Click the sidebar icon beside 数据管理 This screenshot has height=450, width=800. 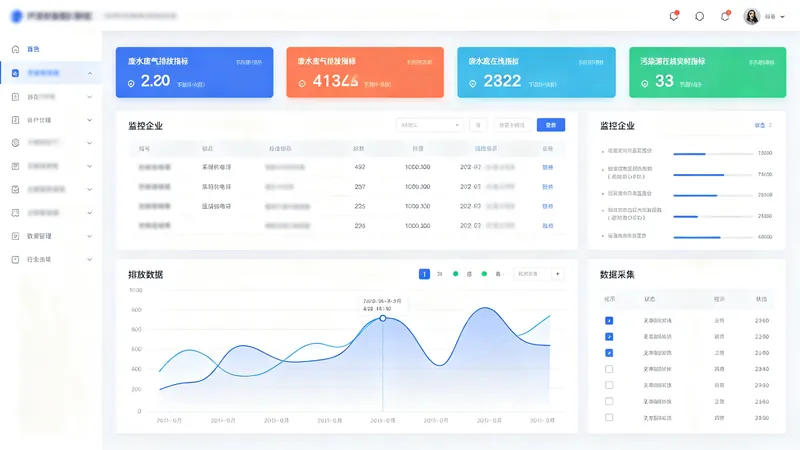click(15, 236)
